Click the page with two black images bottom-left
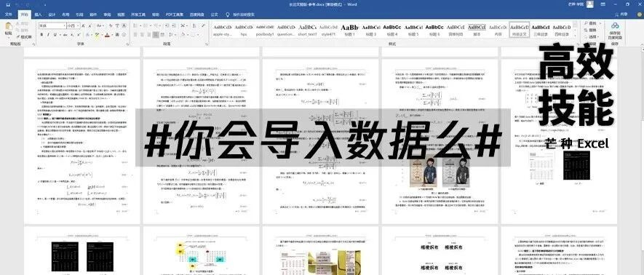The height and width of the screenshot is (275, 644). pyautogui.click(x=82, y=250)
